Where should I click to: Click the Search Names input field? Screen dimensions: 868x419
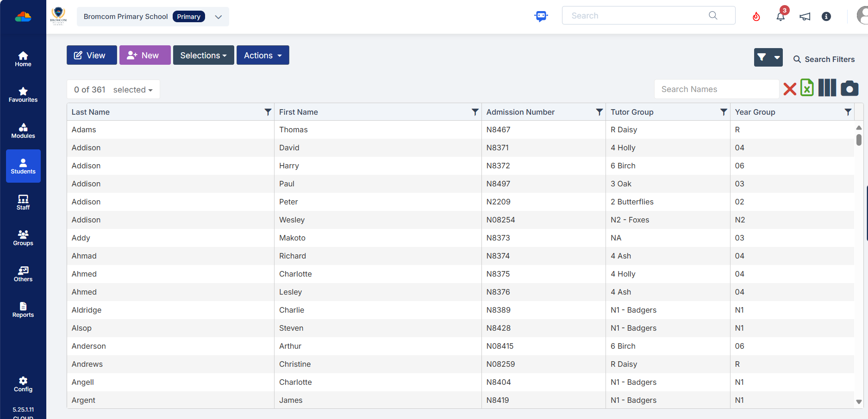coord(716,89)
